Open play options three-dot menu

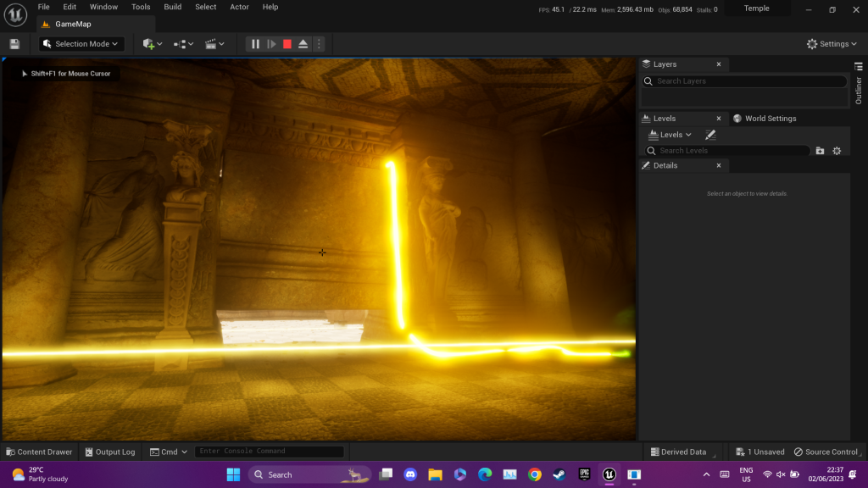tap(319, 44)
